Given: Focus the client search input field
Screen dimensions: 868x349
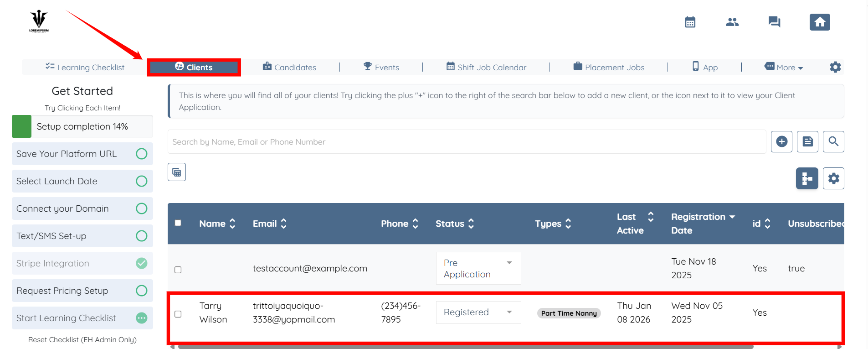Looking at the screenshot, I should click(x=467, y=142).
